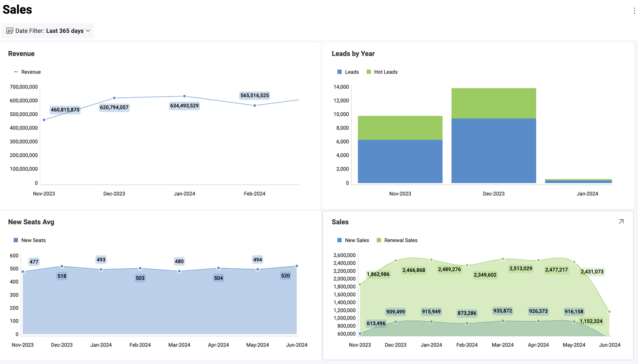Click the Date Filter calendar icon
638x364 pixels.
10,31
